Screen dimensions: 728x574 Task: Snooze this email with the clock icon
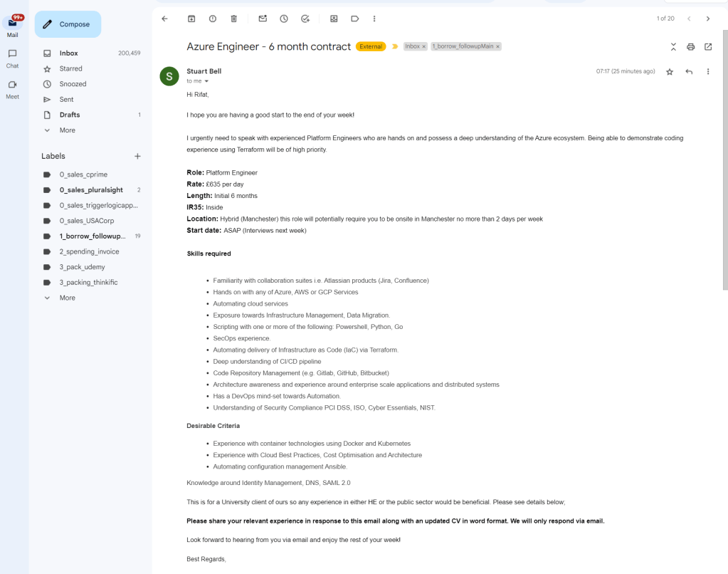coord(284,19)
